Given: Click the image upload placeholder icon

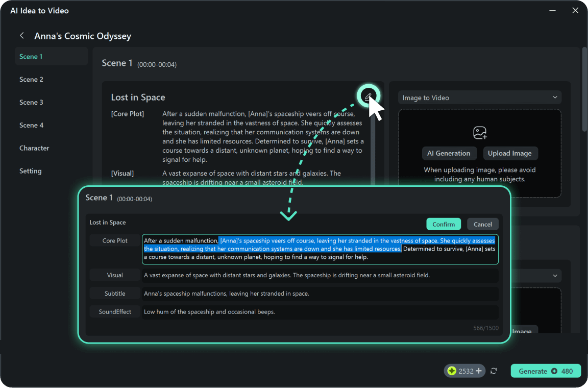Looking at the screenshot, I should click(x=480, y=133).
